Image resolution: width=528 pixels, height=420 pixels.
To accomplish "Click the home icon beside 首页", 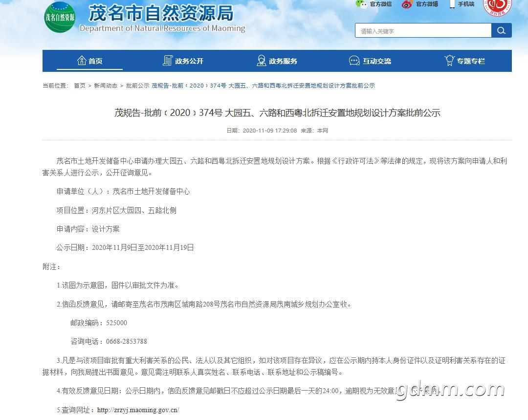I will click(82, 61).
